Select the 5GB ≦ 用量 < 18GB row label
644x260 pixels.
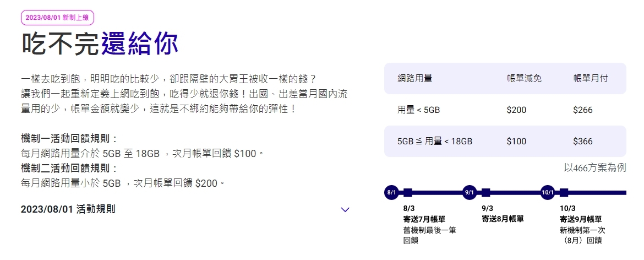[x=434, y=141]
